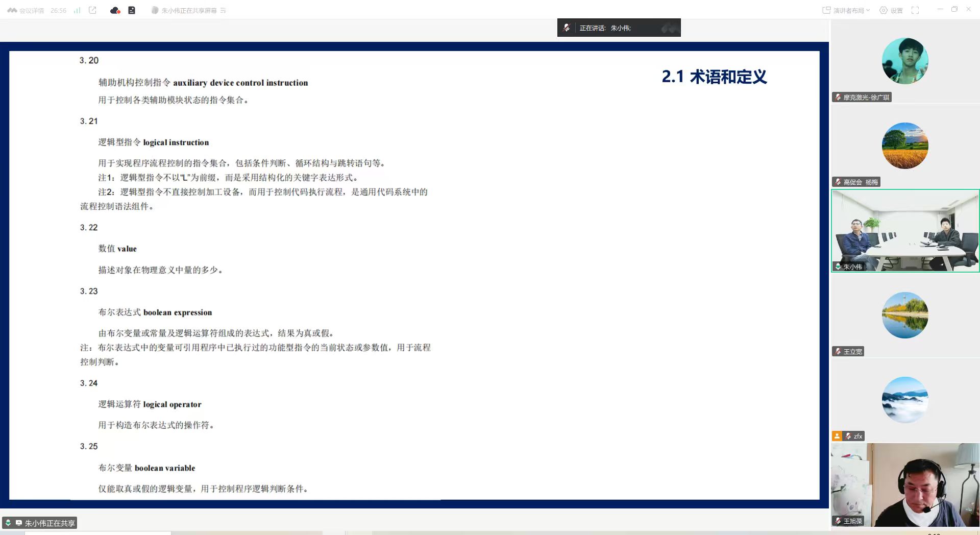Expand the list icon beside 朱小伟正在共享屏幕
980x535 pixels.
(x=223, y=10)
